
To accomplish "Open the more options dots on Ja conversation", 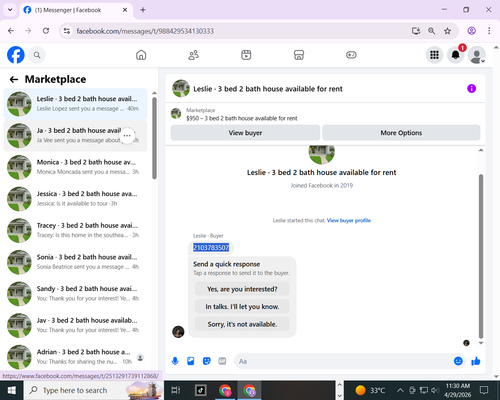I will (127, 136).
